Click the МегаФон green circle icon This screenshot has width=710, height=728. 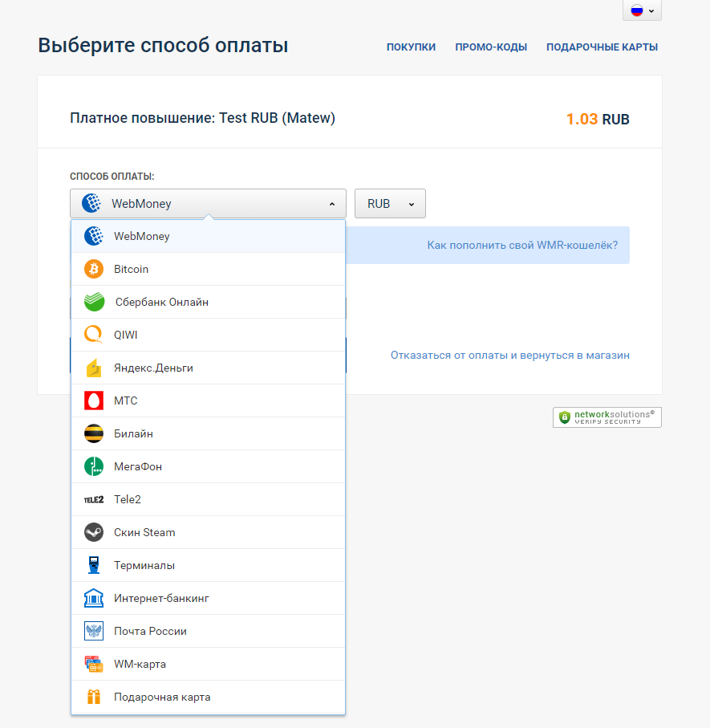94,466
